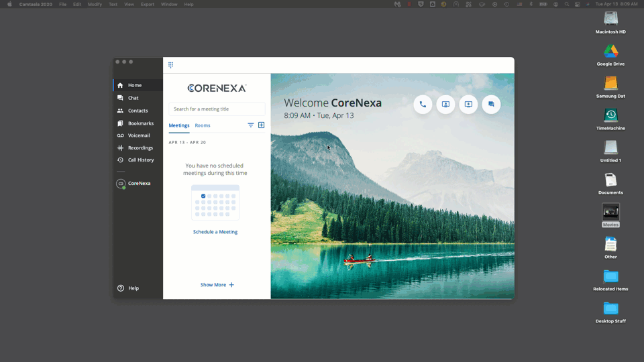The image size is (644, 362).
Task: Open the View menu
Action: click(x=129, y=4)
